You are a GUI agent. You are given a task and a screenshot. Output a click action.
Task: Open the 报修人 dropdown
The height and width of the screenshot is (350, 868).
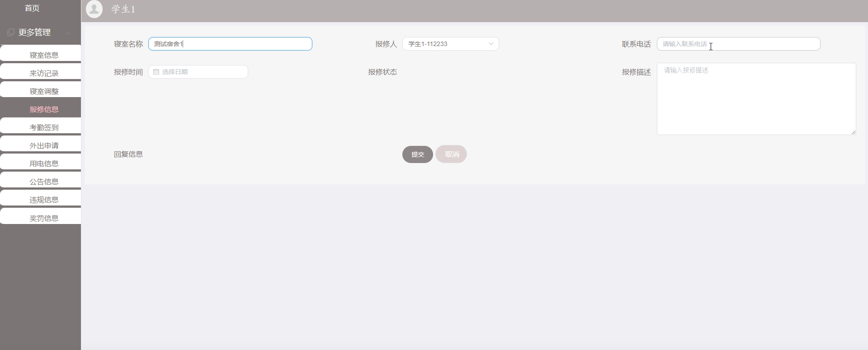[450, 44]
